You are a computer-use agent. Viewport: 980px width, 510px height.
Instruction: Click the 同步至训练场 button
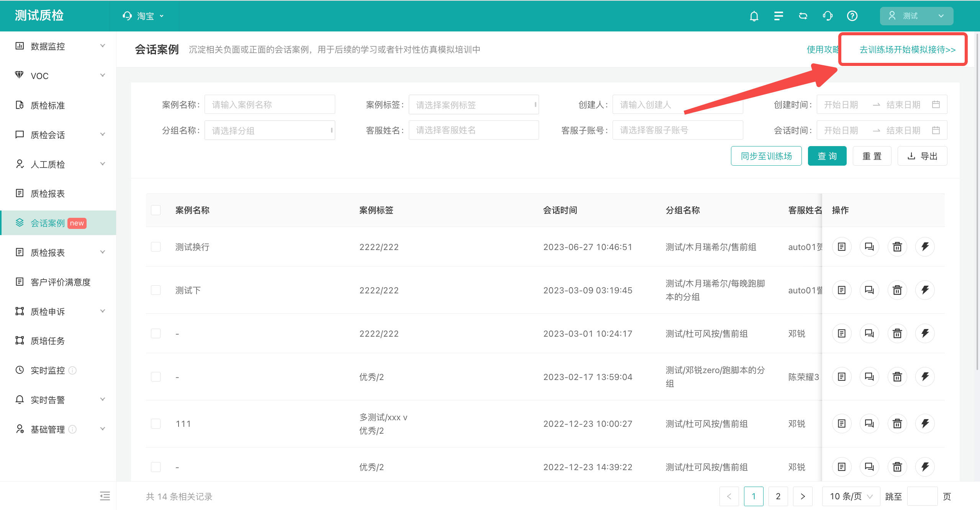click(766, 156)
